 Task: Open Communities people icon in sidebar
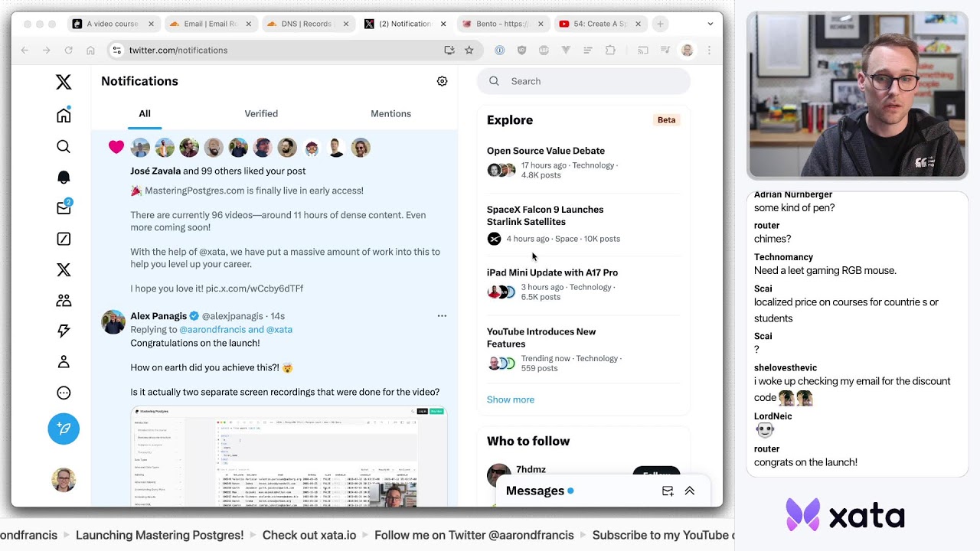pos(64,300)
